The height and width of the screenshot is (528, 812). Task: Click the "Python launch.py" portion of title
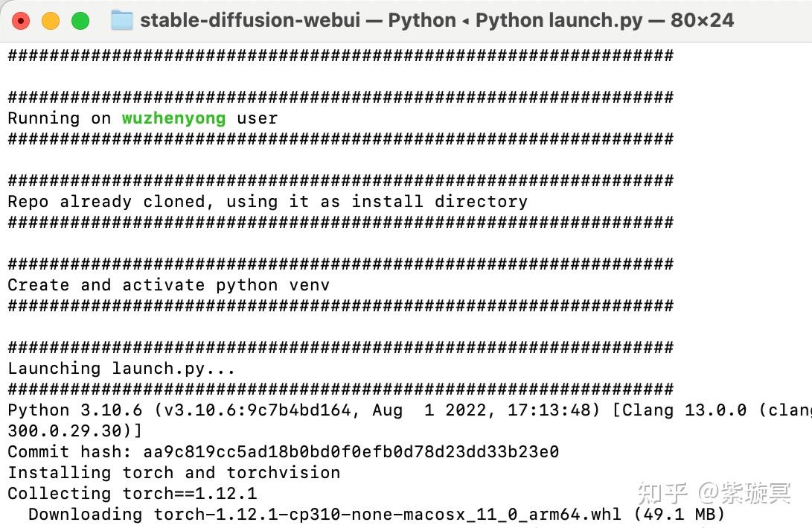(x=559, y=20)
